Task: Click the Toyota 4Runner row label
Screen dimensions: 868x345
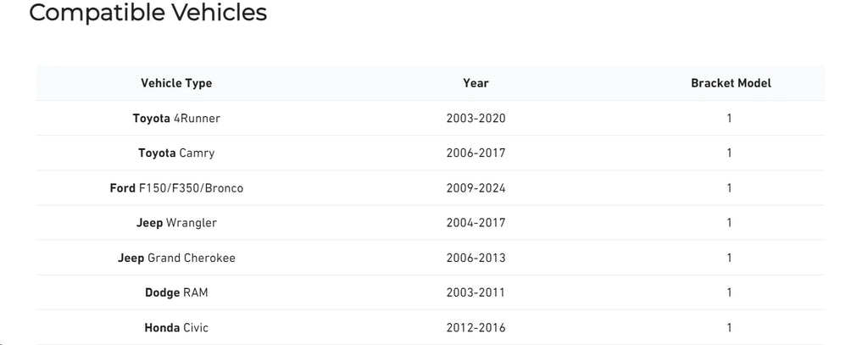Action: (x=176, y=118)
